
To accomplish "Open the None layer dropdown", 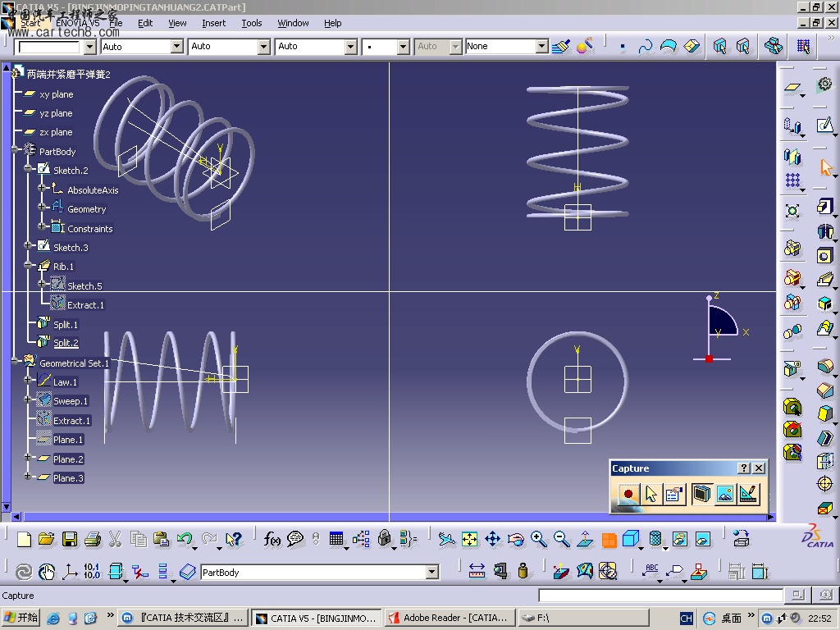I will pyautogui.click(x=542, y=47).
